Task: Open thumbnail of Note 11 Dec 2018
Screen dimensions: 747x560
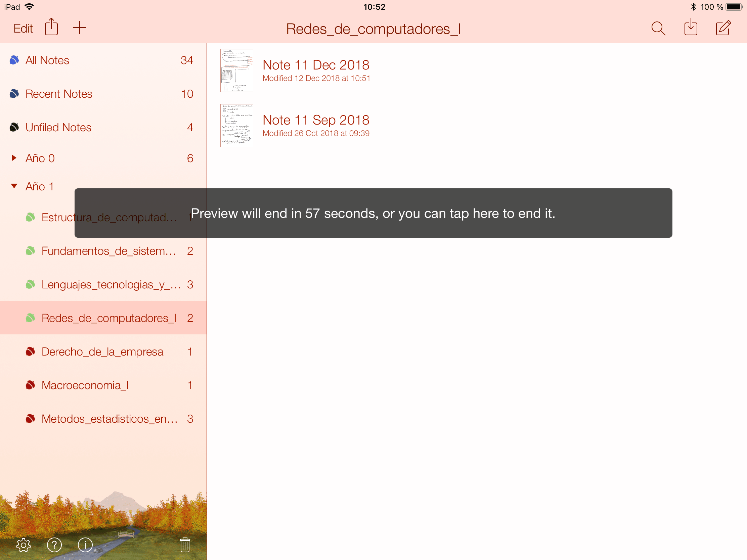Action: point(236,71)
